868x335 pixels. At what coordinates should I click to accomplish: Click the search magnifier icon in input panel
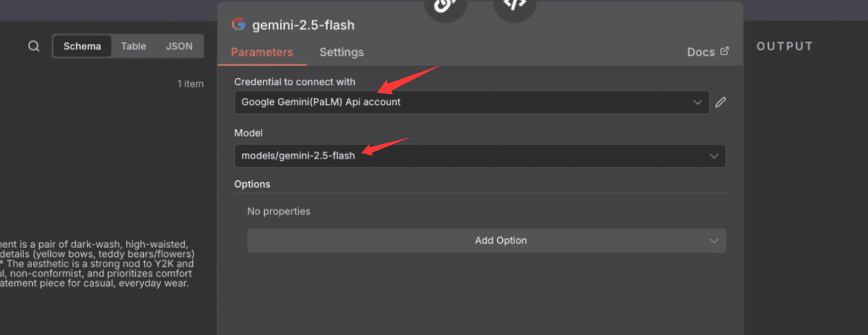pos(34,46)
